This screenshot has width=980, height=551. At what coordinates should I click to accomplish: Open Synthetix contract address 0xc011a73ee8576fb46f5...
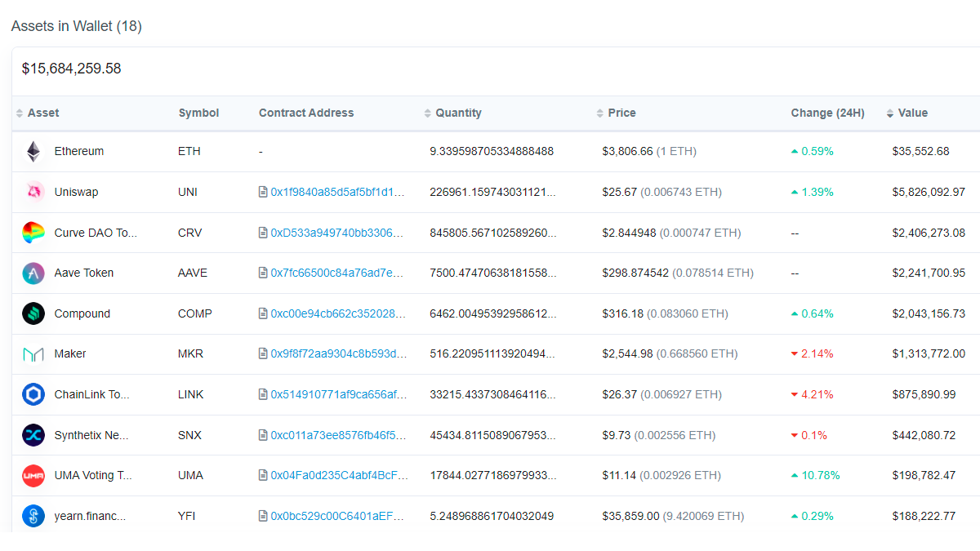point(337,435)
